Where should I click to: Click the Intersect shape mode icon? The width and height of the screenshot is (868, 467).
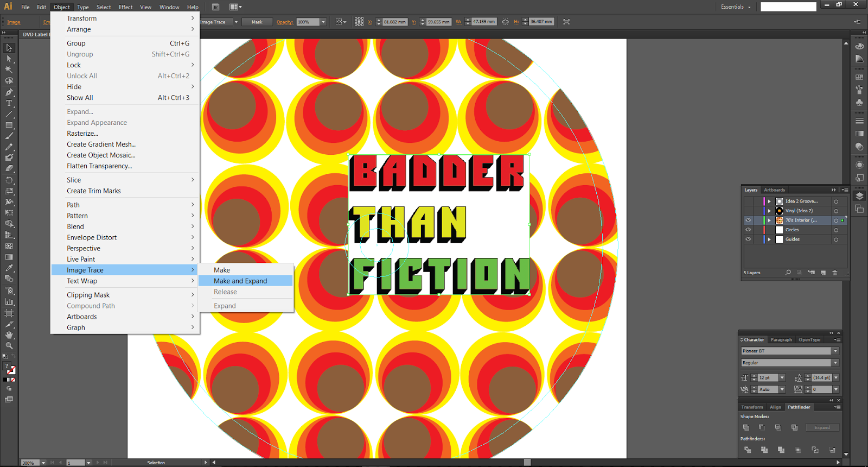click(778, 427)
